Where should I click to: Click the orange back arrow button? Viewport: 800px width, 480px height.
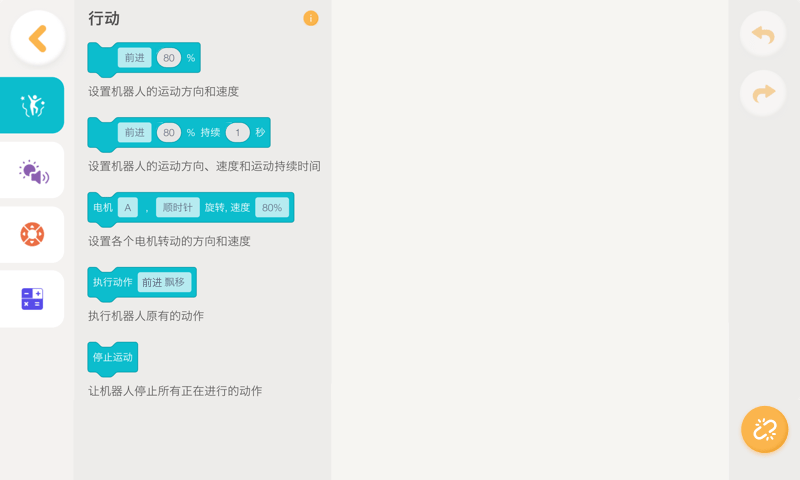pos(38,38)
